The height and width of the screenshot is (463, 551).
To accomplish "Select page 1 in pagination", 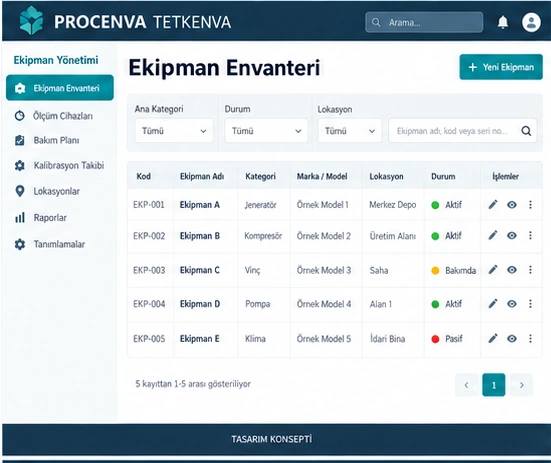I will (494, 385).
